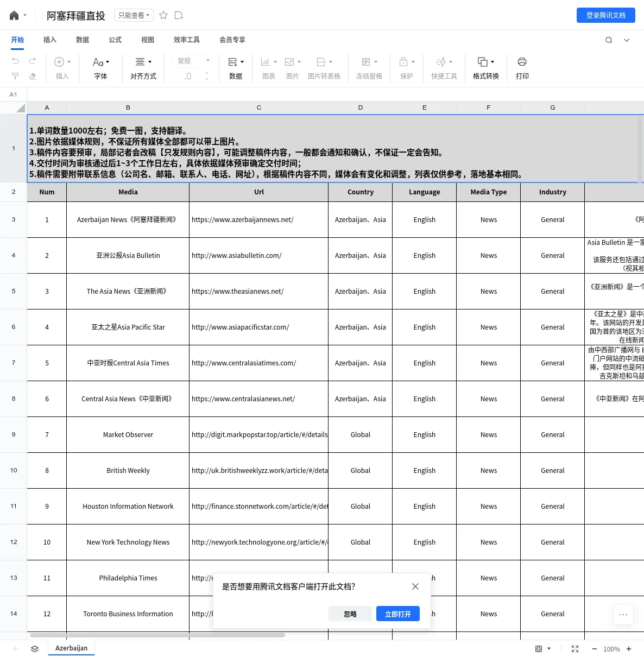The image size is (644, 657).
Task: Click the horizontal scrollbar thumb
Action: [157, 635]
